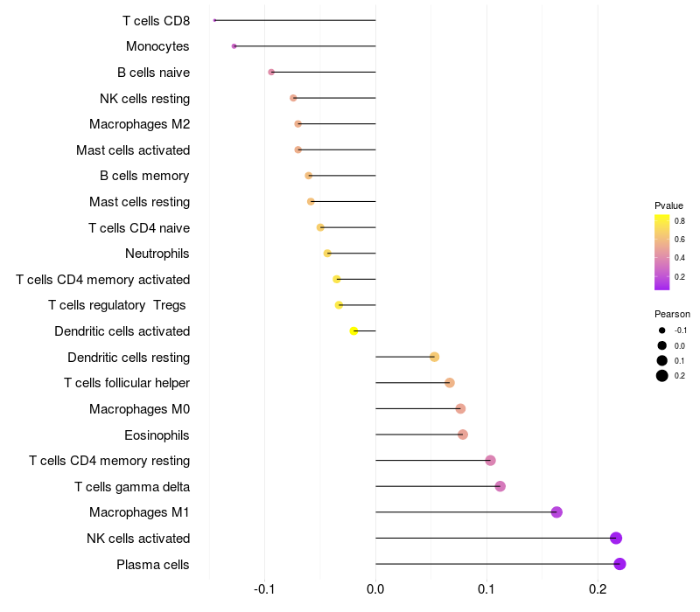Viewport: 700px width, 612px height.
Task: Click the B cells naive label
Action: [154, 73]
